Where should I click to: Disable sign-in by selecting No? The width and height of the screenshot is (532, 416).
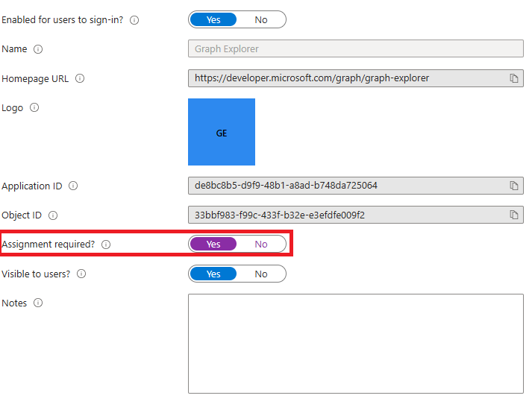[261, 20]
